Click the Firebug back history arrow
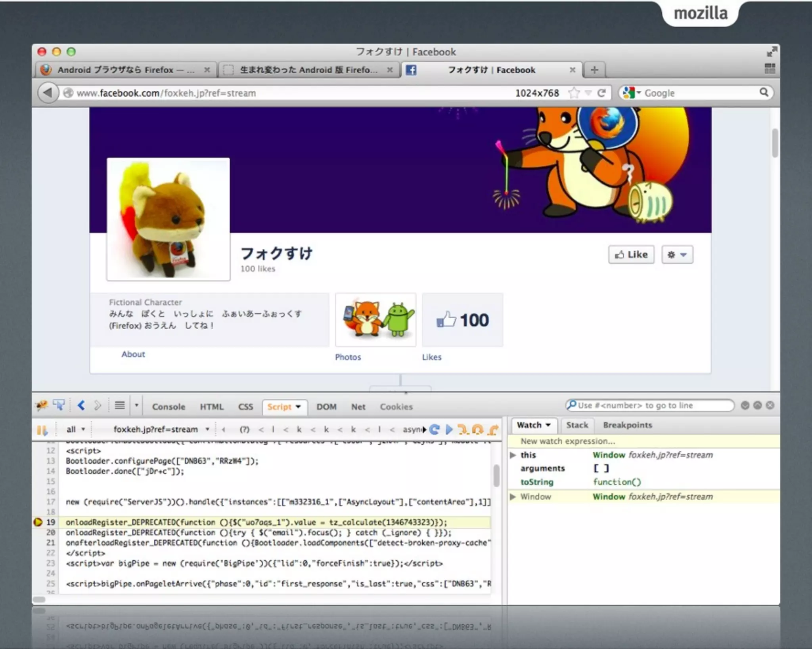 pyautogui.click(x=81, y=405)
